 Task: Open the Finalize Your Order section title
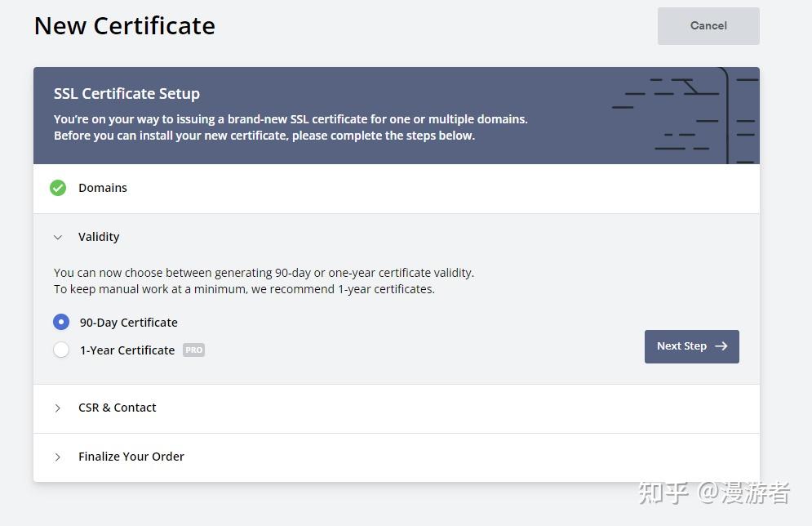coord(131,457)
